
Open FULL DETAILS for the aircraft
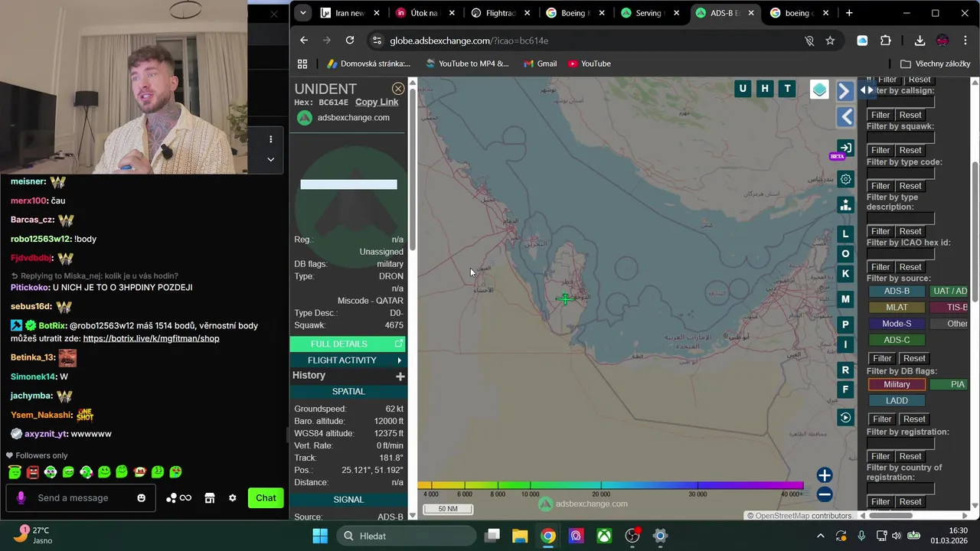coord(348,344)
